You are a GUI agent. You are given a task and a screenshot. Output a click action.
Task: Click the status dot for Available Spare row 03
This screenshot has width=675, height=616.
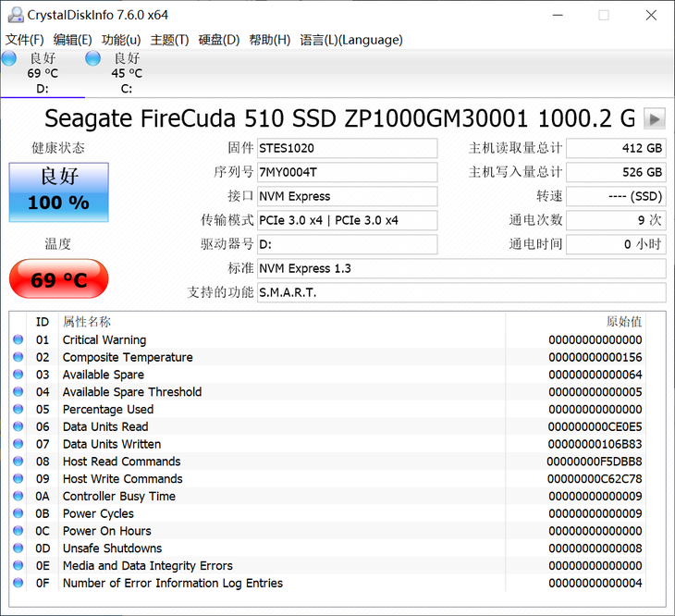[x=18, y=375]
